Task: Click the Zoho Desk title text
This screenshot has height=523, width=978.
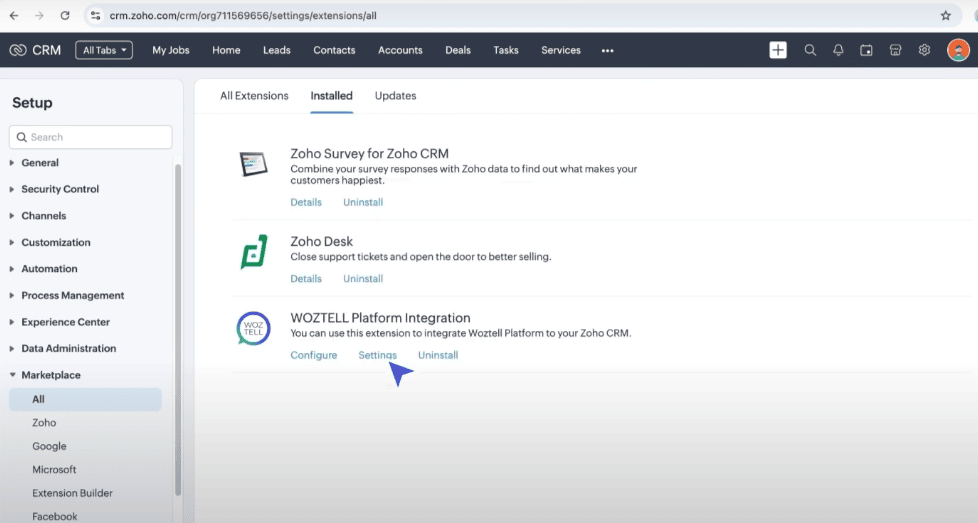Action: 321,241
